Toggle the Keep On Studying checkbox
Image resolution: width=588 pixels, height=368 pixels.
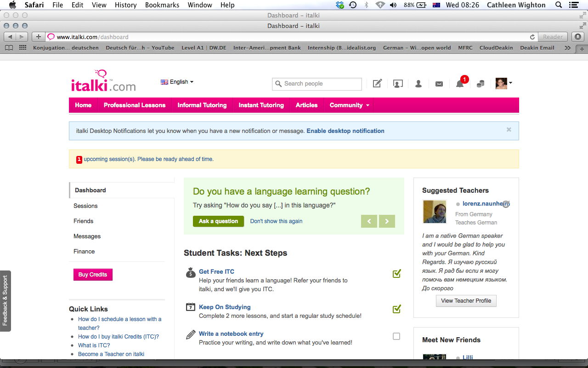pos(396,309)
